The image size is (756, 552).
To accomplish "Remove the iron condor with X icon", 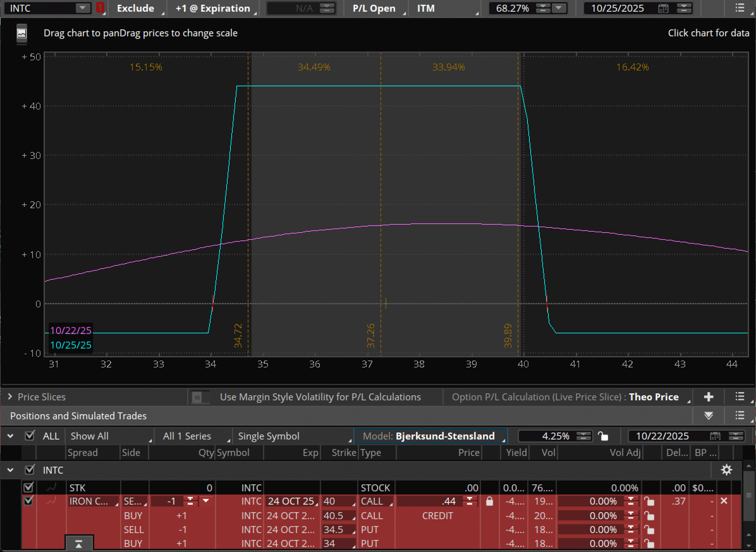I will [x=724, y=501].
